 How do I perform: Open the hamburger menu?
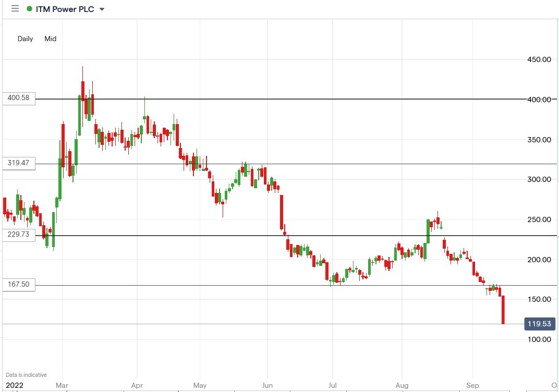tap(15, 8)
